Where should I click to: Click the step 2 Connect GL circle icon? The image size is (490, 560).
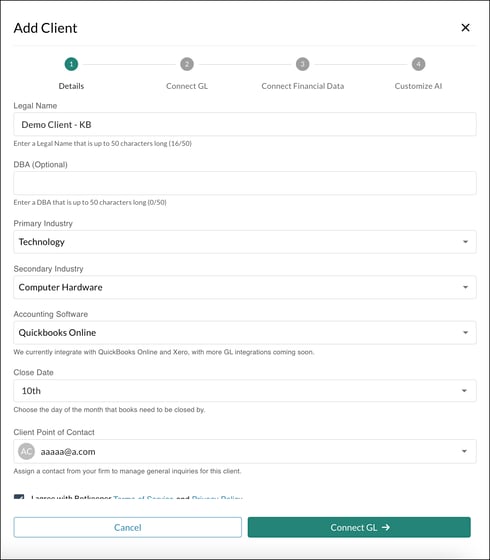(187, 64)
